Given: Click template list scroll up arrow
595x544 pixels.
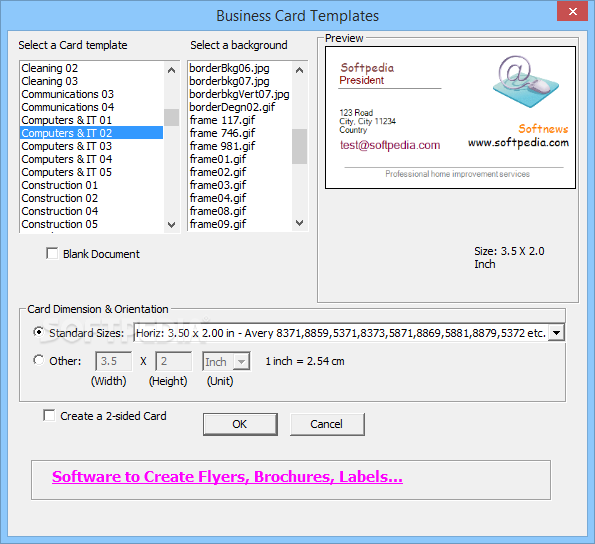Looking at the screenshot, I should [172, 70].
